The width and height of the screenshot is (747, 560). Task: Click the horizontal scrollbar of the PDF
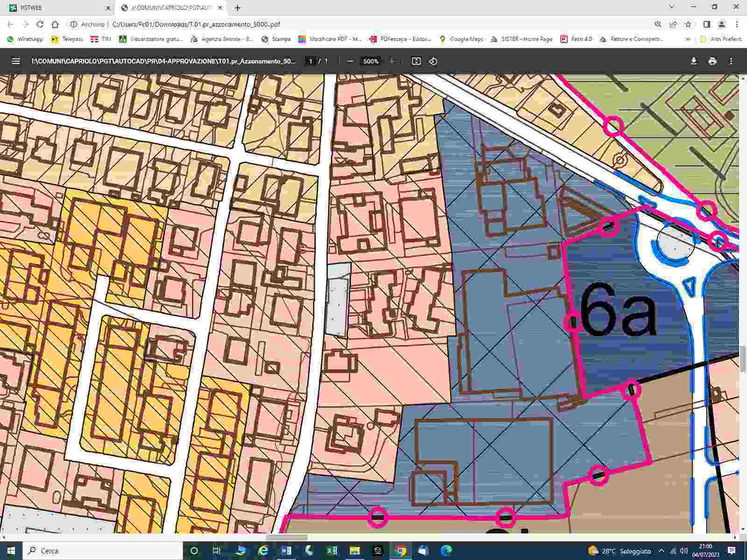click(x=287, y=537)
